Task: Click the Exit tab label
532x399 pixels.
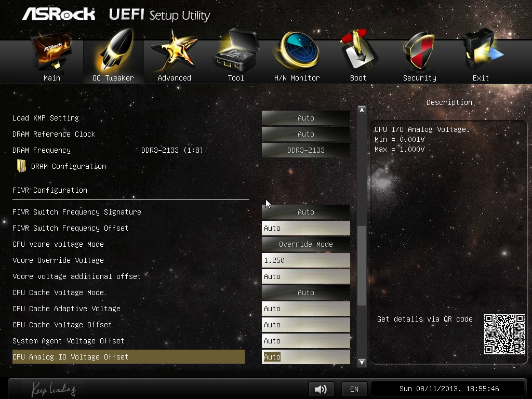Action: pos(481,78)
